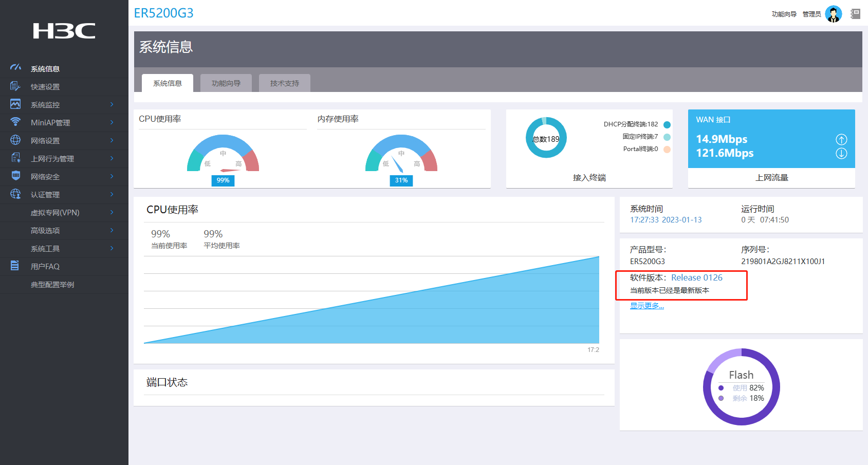Viewport: 868px width, 465px height.
Task: Click the DHCP分配终端 legend color dot
Action: coord(667,124)
